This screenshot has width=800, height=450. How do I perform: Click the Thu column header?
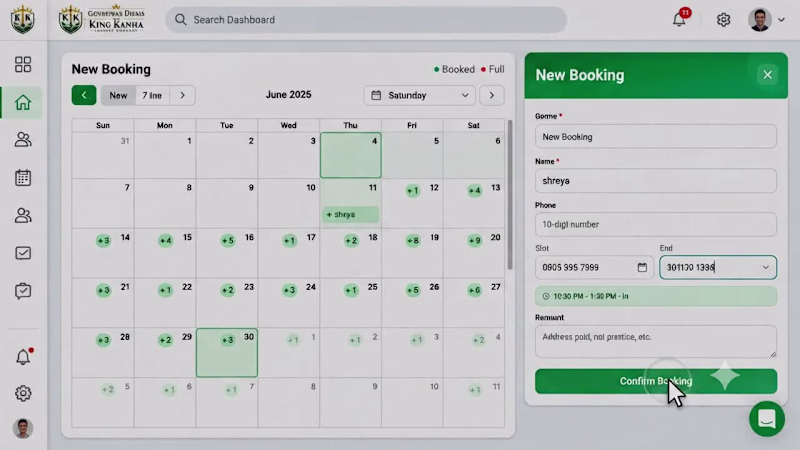351,126
